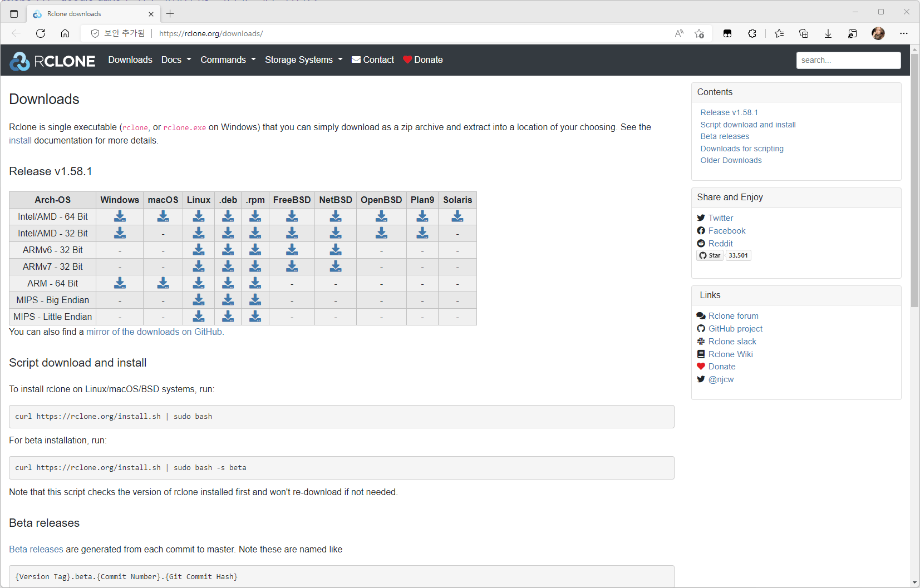
Task: Download Windows ARM 64 Bit build
Action: 120,283
